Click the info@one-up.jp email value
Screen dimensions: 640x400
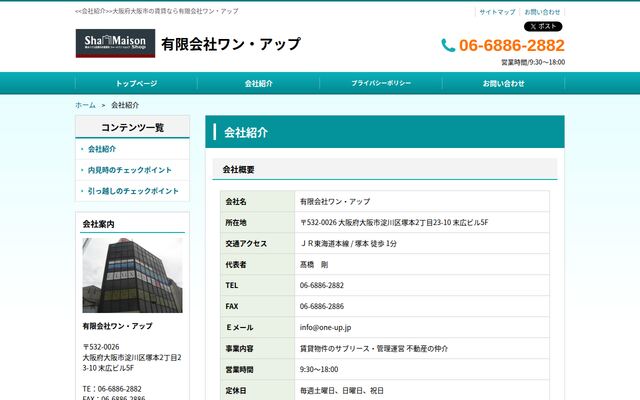325,327
